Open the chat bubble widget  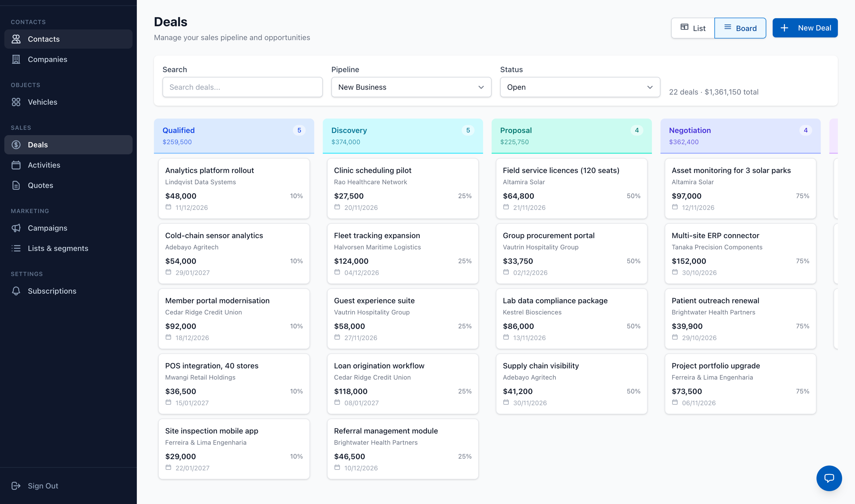coord(829,478)
